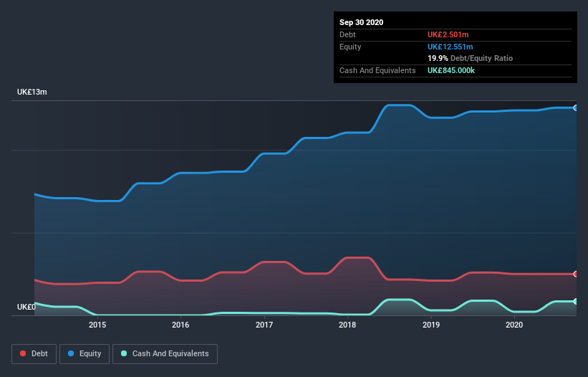Click the UK£845.000k cash value
The image size is (588, 377).
click(x=451, y=70)
